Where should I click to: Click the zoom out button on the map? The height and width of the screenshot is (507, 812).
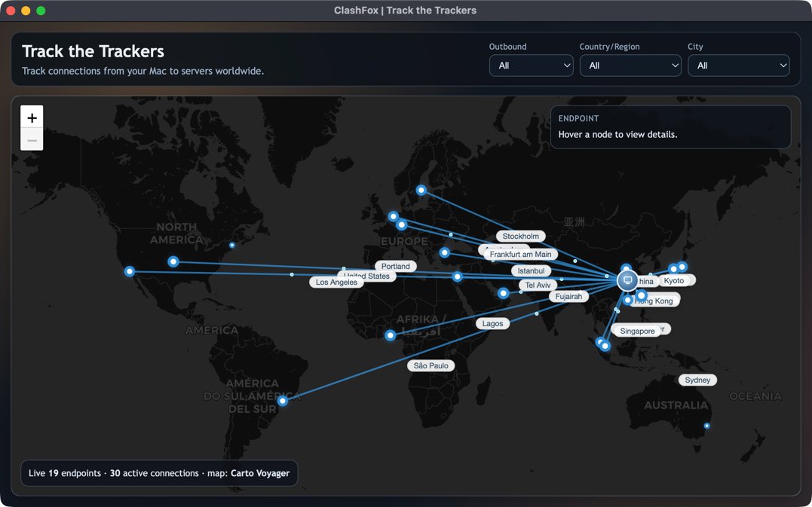pyautogui.click(x=32, y=139)
